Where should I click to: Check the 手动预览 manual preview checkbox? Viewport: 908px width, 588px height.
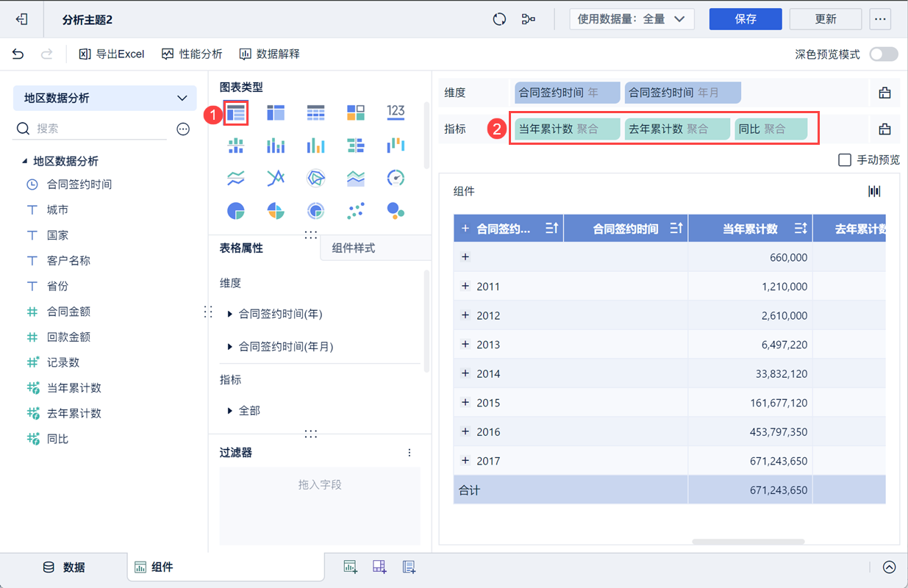(845, 159)
